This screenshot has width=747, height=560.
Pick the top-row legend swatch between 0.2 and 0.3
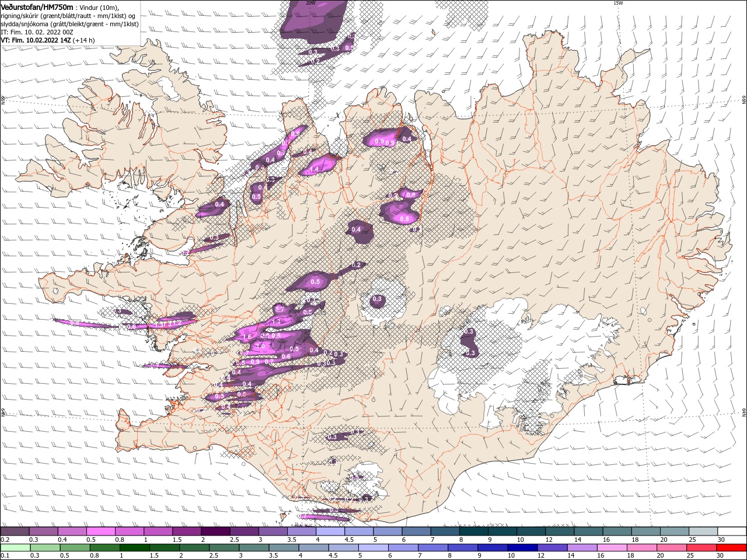pyautogui.click(x=15, y=531)
